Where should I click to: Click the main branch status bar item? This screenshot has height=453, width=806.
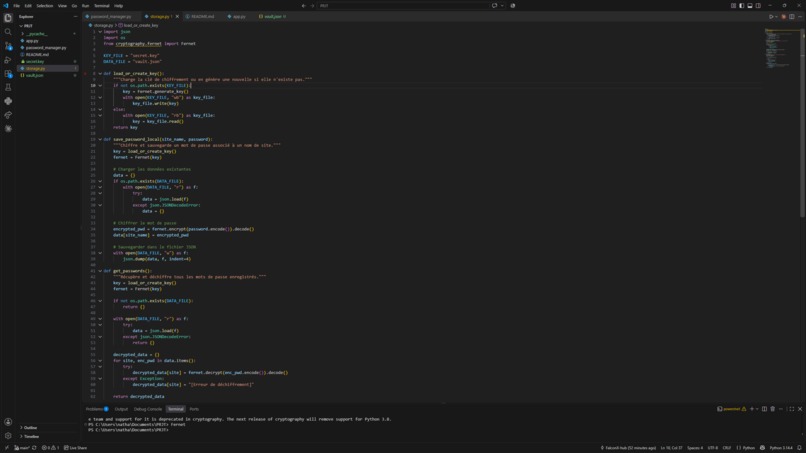[x=22, y=448]
